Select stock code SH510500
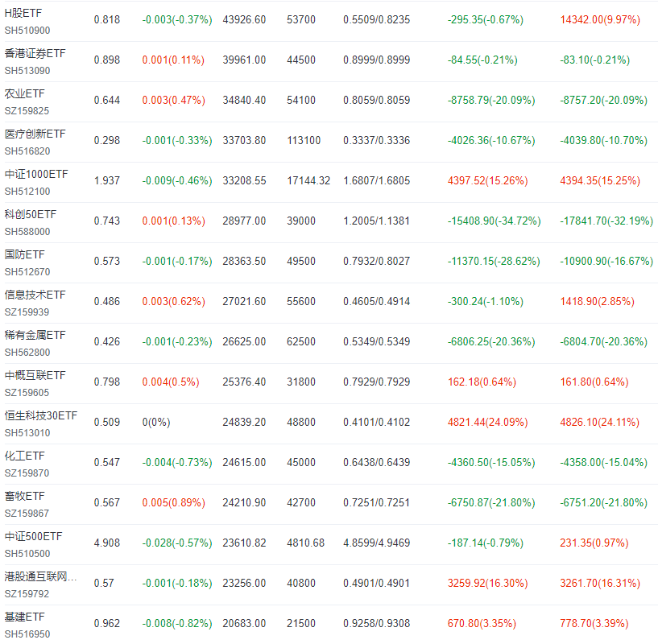658x644 pixels. click(27, 554)
